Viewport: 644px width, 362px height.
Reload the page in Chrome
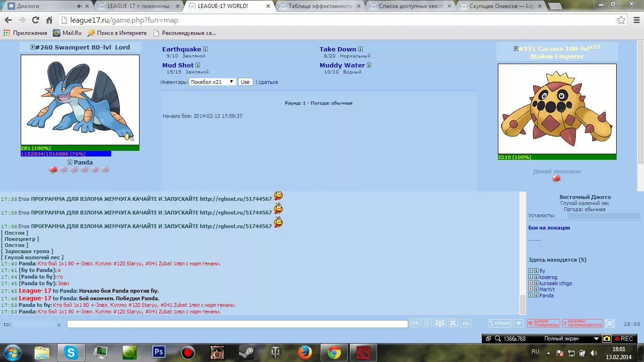point(35,20)
